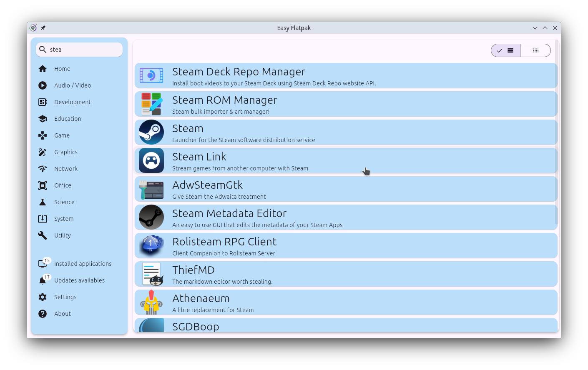The height and width of the screenshot is (370, 588).
Task: Select the Game category label
Action: (x=62, y=135)
